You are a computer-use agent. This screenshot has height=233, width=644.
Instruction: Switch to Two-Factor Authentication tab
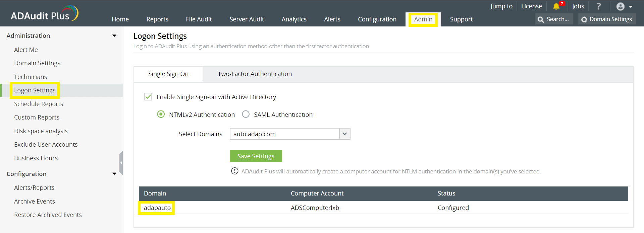click(x=255, y=74)
